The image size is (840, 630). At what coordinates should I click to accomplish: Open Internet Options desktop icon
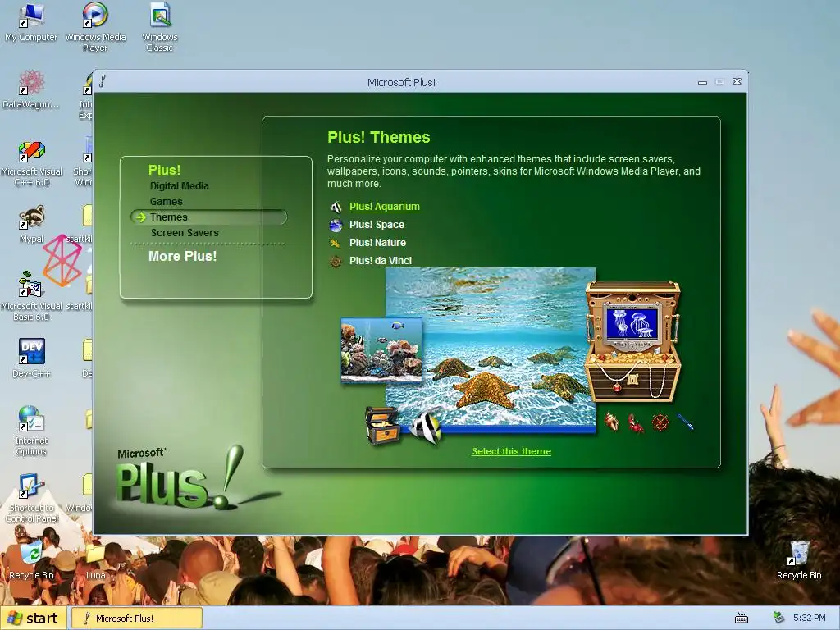(x=31, y=431)
